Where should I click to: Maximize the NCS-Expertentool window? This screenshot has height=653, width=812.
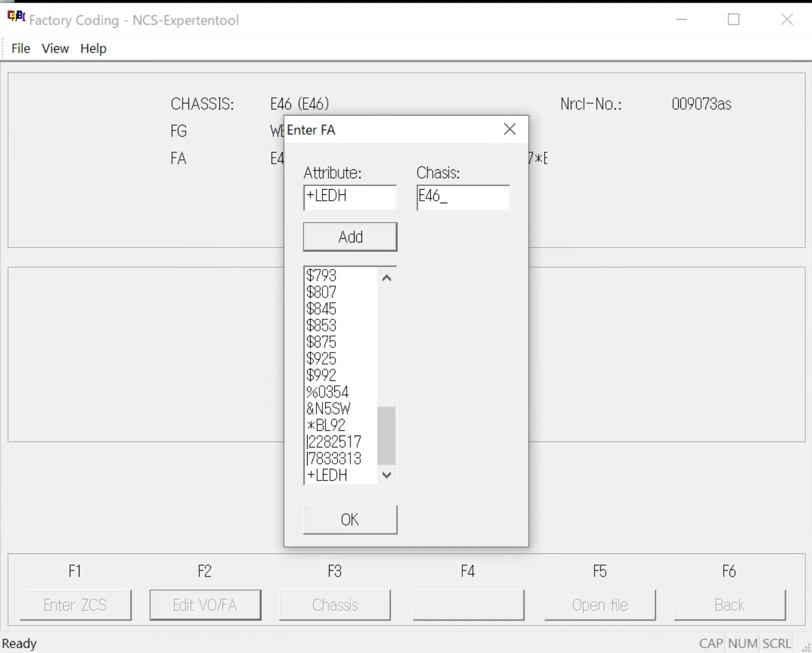pyautogui.click(x=734, y=20)
